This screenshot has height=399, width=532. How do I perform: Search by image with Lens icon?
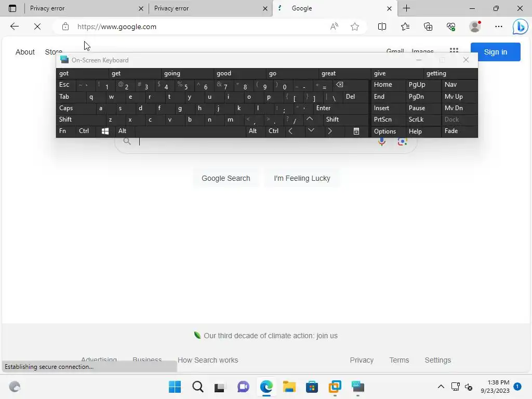pyautogui.click(x=403, y=142)
